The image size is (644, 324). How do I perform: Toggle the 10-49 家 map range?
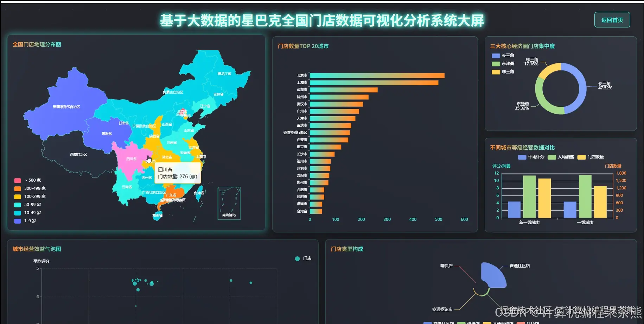coord(27,213)
